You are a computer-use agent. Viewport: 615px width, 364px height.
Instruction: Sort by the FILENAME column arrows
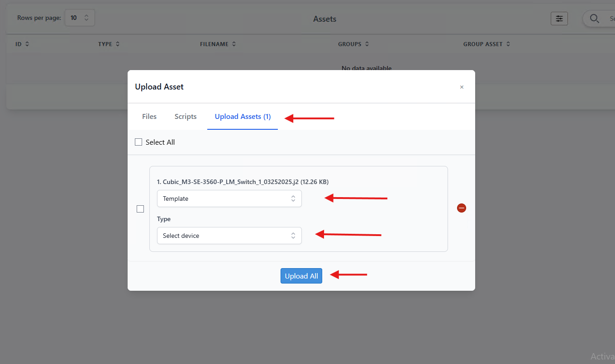[x=234, y=44]
